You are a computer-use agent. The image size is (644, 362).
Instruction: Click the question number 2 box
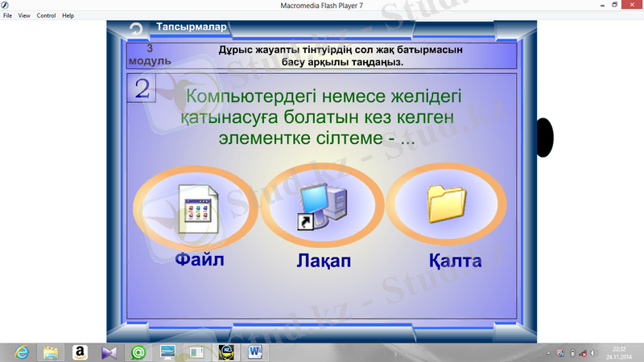coord(142,89)
